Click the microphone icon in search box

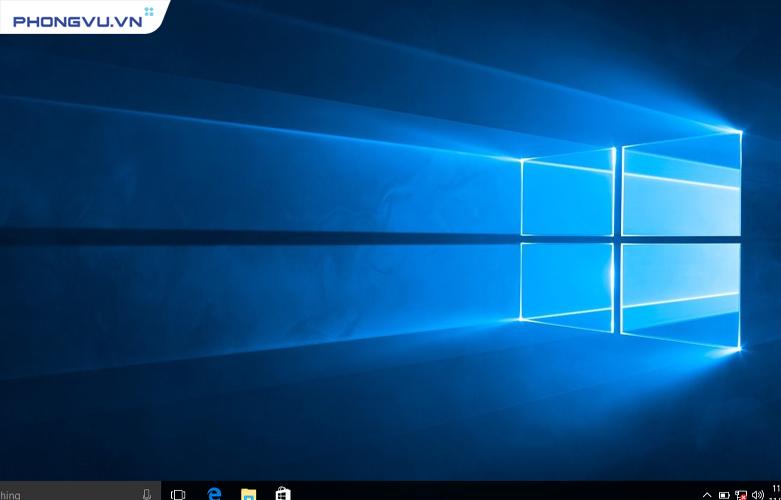click(146, 494)
